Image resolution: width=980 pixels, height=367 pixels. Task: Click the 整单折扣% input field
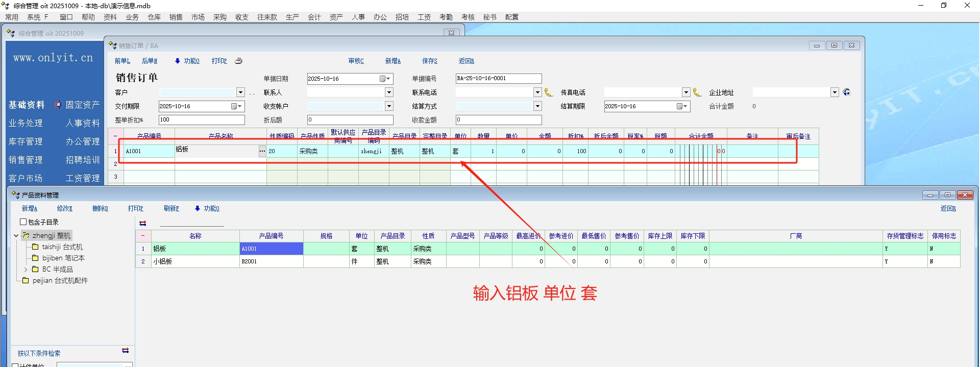pos(202,120)
